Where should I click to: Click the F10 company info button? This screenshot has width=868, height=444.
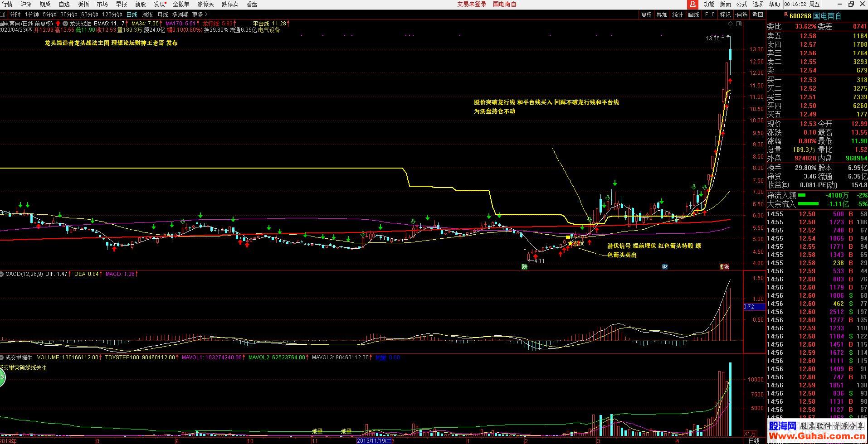[x=710, y=14]
